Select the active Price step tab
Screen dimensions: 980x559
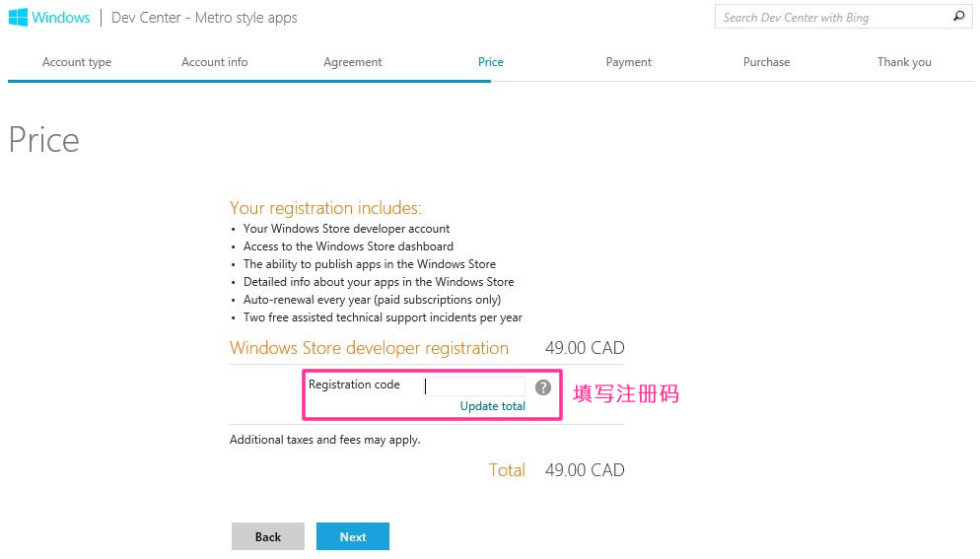(491, 62)
